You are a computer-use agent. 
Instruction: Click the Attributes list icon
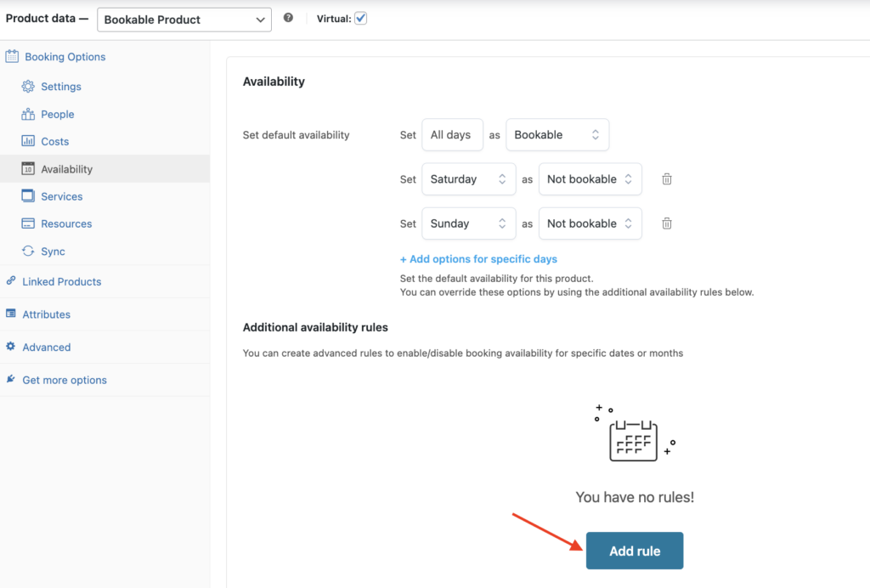point(10,314)
